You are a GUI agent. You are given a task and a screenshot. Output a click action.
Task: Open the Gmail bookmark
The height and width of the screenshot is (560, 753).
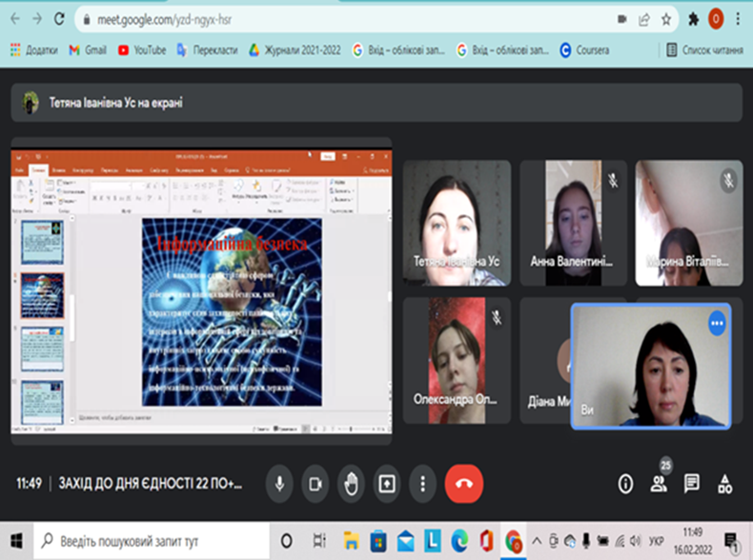click(x=88, y=50)
